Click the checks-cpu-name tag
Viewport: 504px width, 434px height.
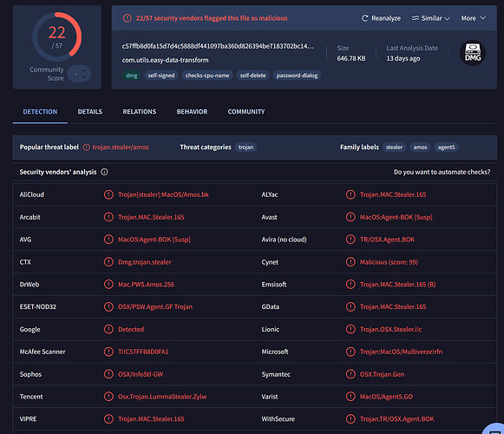pos(207,76)
